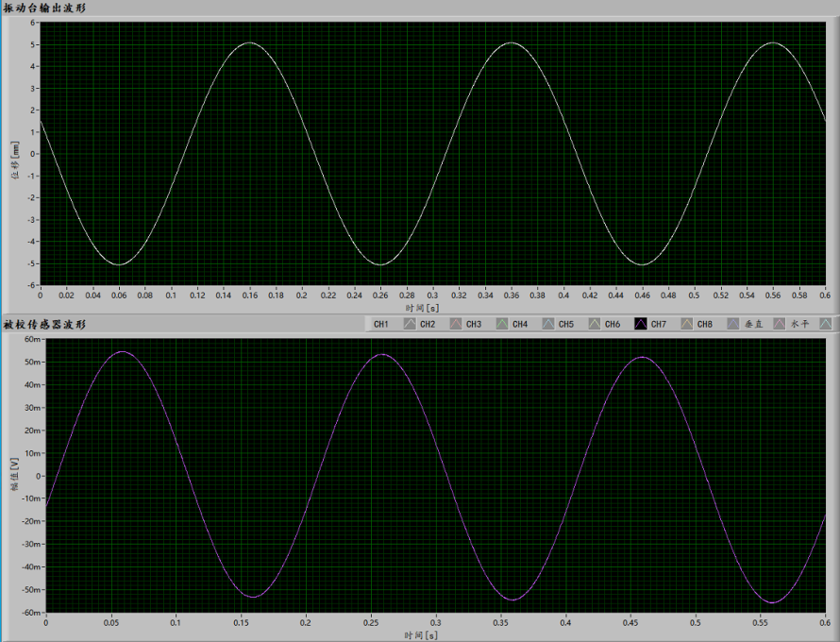840x642 pixels.
Task: Click the 振动台输出波形 chart title
Action: (x=44, y=8)
